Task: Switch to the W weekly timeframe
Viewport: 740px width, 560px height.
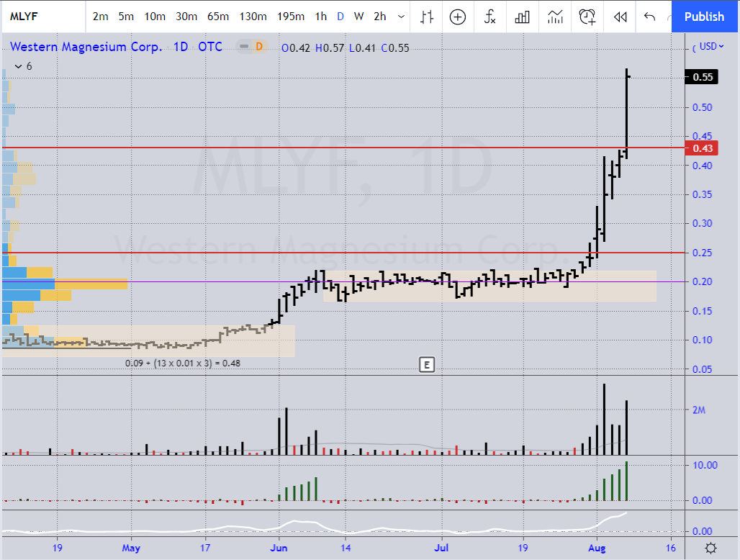Action: (x=358, y=17)
